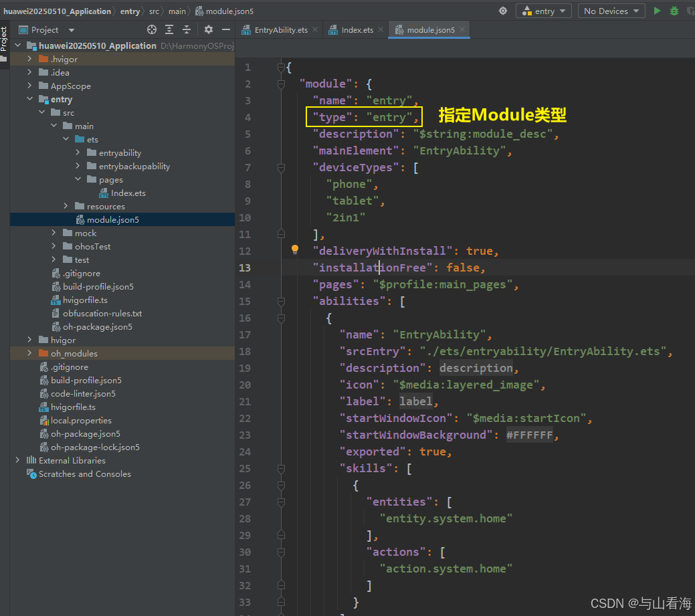
Task: Hide the Project panel with minus icon
Action: tap(226, 29)
